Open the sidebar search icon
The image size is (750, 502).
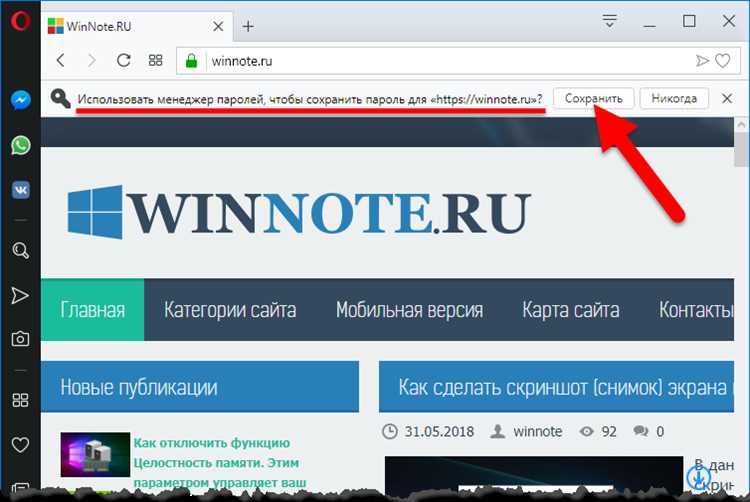tap(21, 250)
